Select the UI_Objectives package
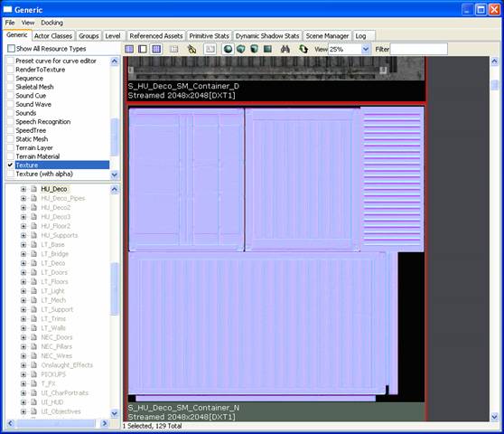The image size is (504, 434). (x=61, y=411)
